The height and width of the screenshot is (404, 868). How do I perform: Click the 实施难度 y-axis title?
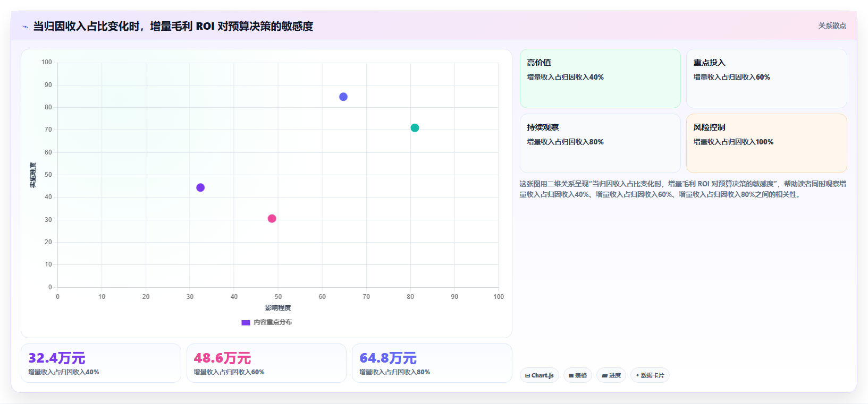(x=33, y=175)
